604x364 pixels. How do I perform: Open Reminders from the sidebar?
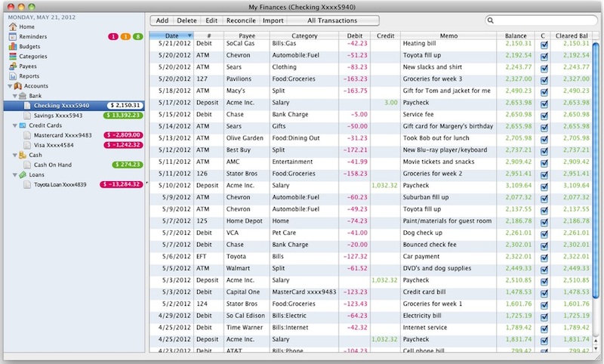pos(28,36)
